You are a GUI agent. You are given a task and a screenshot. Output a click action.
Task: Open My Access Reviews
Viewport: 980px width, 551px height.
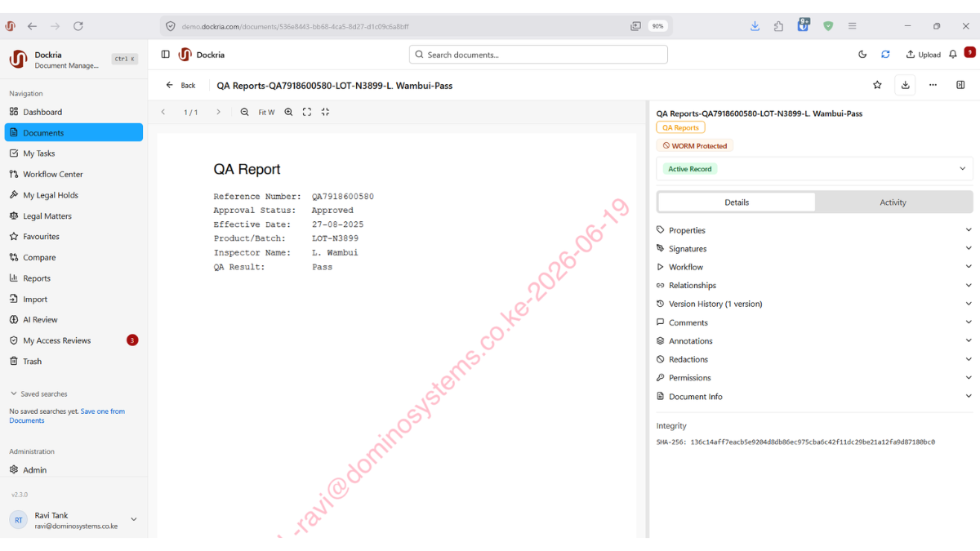click(x=73, y=340)
